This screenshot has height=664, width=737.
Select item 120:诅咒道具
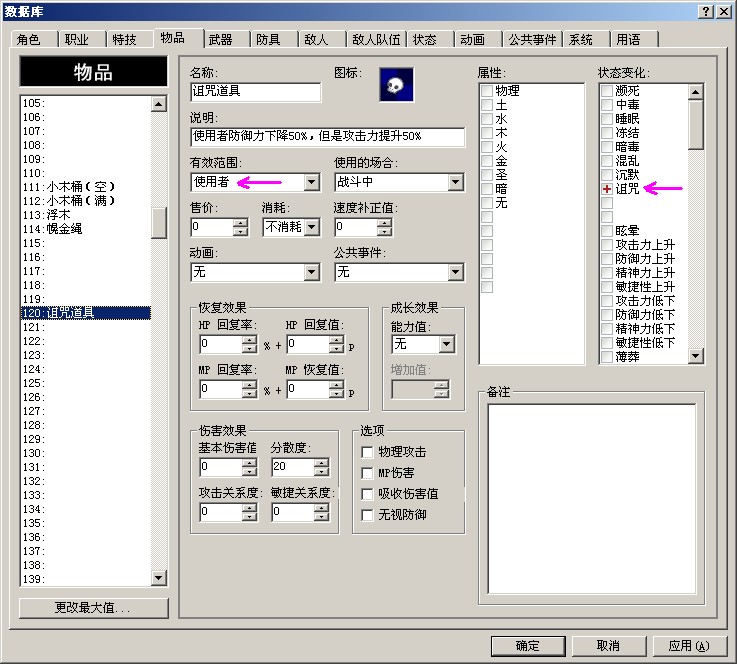point(86,313)
